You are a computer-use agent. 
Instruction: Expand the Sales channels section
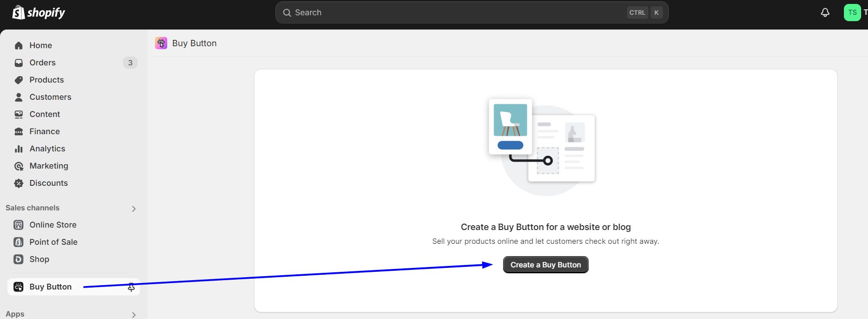click(x=134, y=208)
